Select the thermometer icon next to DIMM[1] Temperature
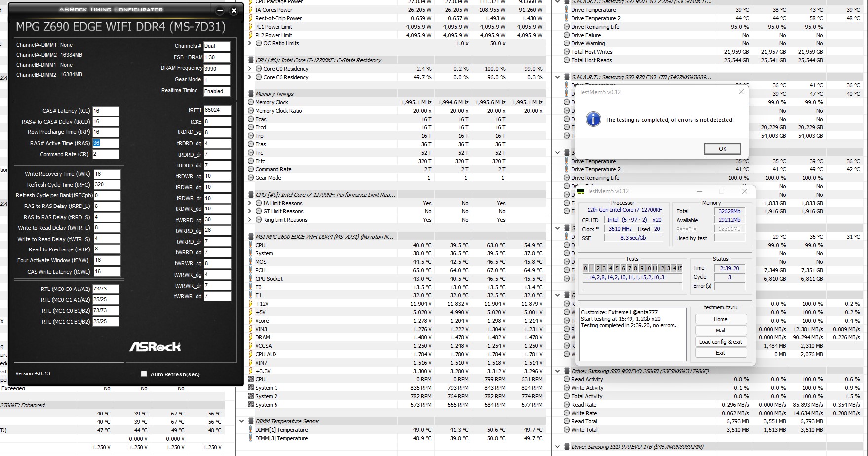This screenshot has width=868, height=456. coord(251,430)
